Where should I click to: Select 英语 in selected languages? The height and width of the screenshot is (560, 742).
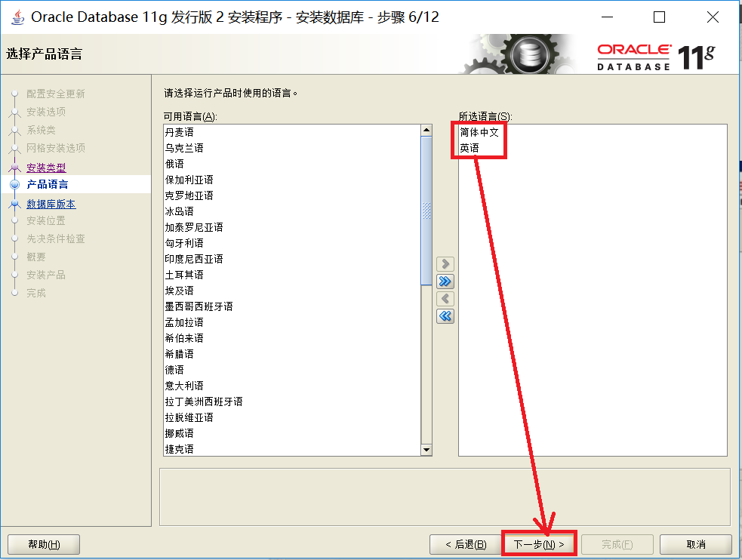[x=593, y=148]
